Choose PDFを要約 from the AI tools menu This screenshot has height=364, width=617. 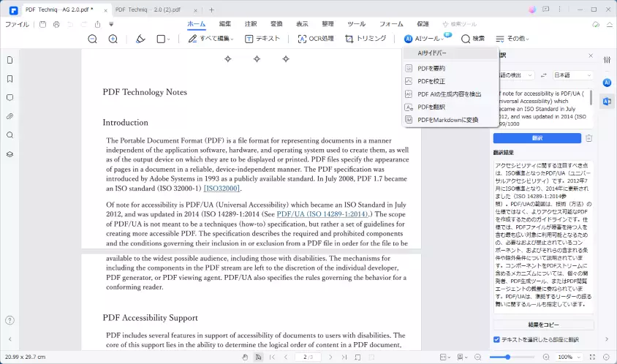[431, 68]
